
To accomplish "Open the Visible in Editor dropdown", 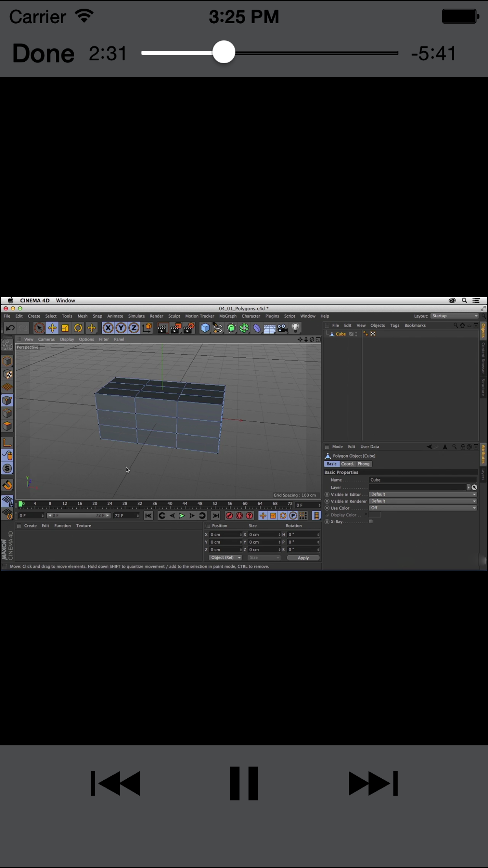I will [x=423, y=495].
